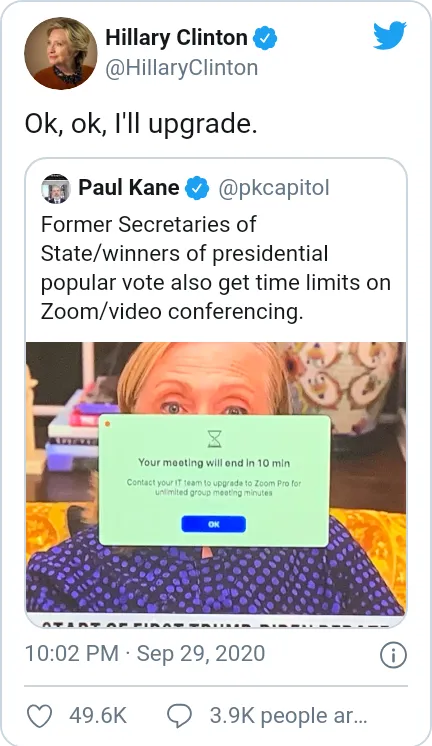Screen dimensions: 432x746
Task: Click the hourglass icon in Zoom dialog
Action: tap(215, 438)
